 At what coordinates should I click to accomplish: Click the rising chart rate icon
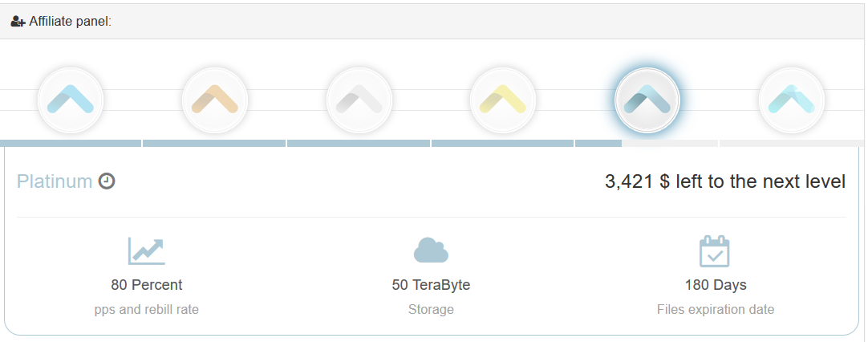point(146,250)
